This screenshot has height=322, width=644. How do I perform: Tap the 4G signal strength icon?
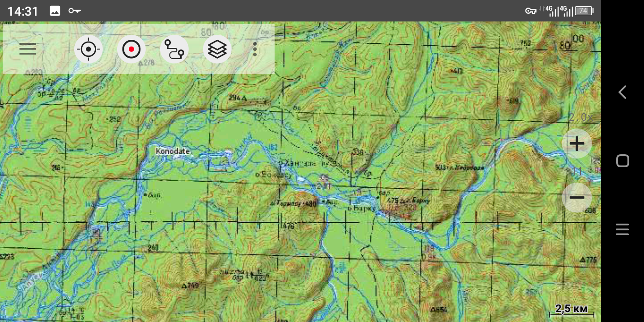click(x=554, y=11)
